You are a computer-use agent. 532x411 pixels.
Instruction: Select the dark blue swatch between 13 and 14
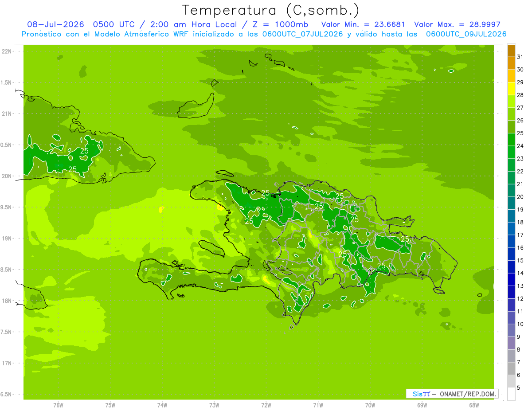(x=511, y=279)
